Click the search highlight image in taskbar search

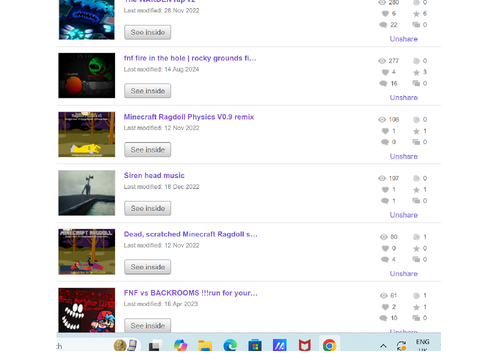(x=125, y=345)
